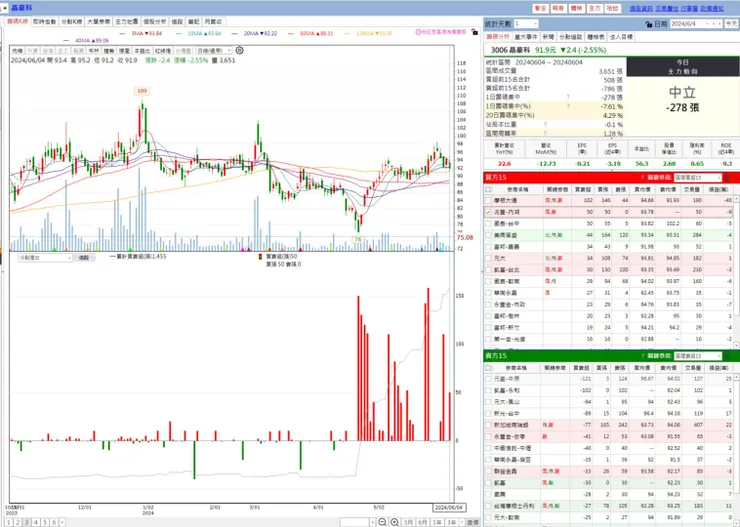Image resolution: width=740 pixels, height=527 pixels.
Task: Open the 法人目標 tab
Action: coord(621,37)
